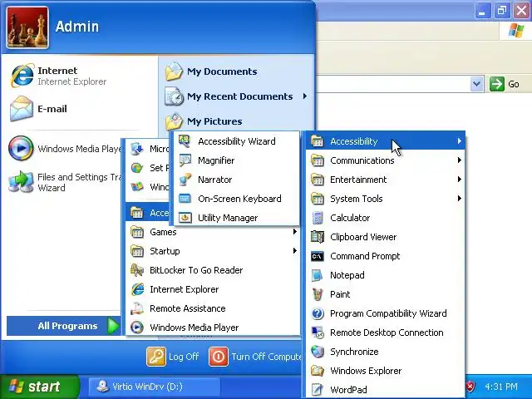Expand the Games submenu arrow
The height and width of the screenshot is (399, 532).
click(294, 231)
